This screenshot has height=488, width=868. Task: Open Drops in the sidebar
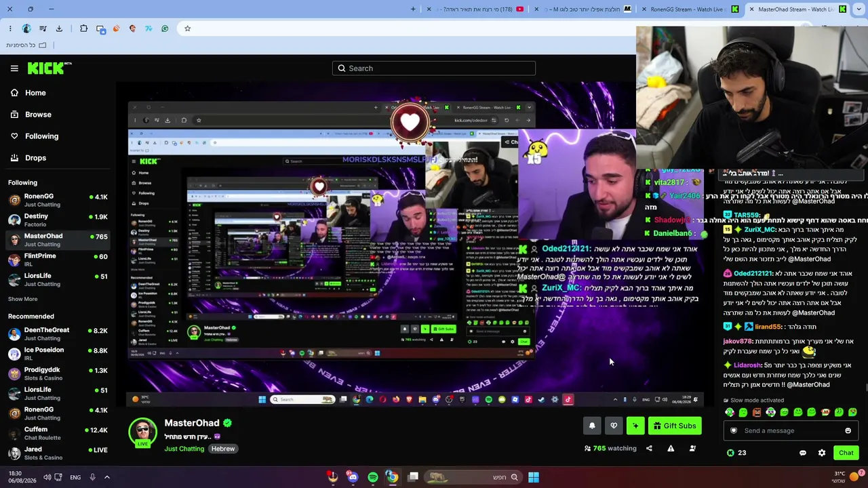[x=28, y=158]
